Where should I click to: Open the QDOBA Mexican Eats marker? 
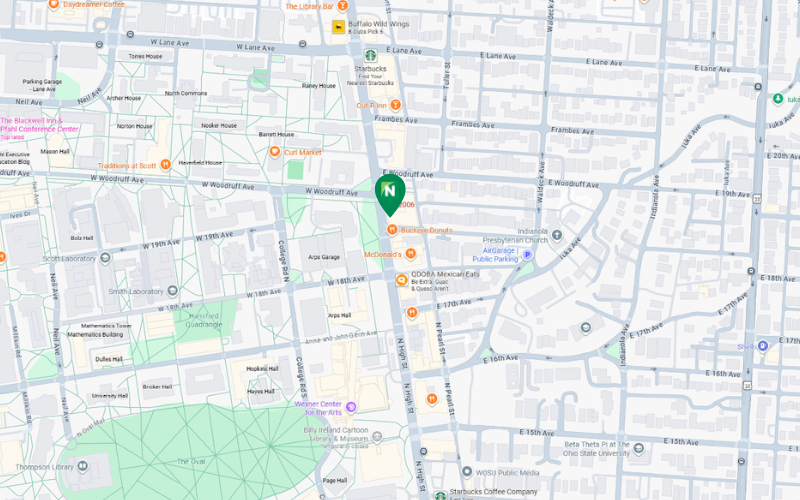point(402,280)
